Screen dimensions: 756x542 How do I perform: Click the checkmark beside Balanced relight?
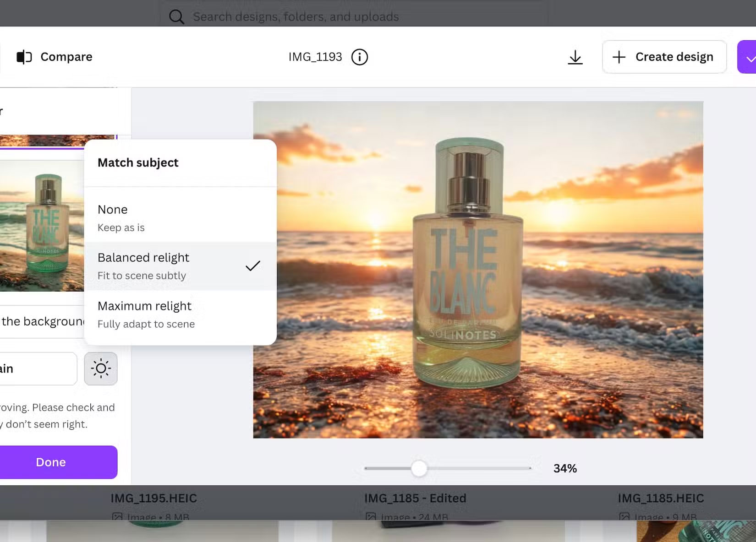252,265
